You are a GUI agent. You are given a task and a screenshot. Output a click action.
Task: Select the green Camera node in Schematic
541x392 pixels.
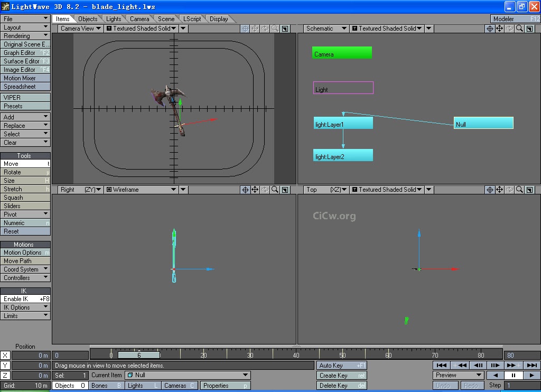click(x=342, y=53)
